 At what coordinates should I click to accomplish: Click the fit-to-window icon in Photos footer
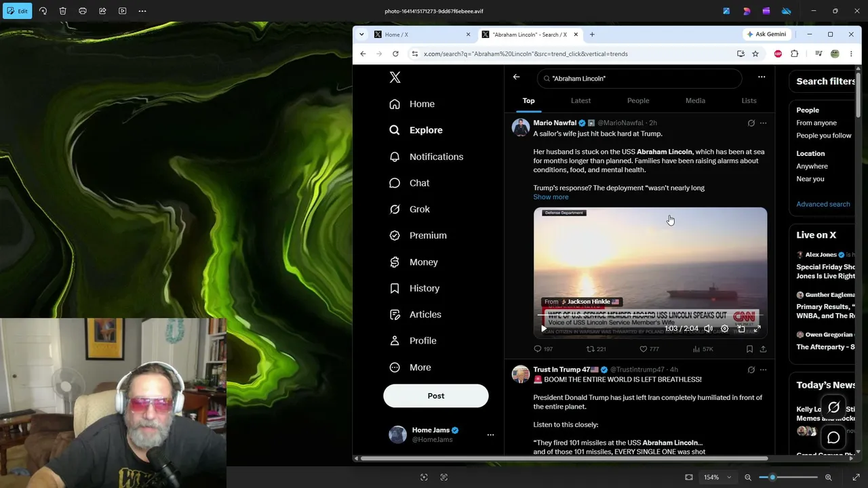(x=689, y=477)
